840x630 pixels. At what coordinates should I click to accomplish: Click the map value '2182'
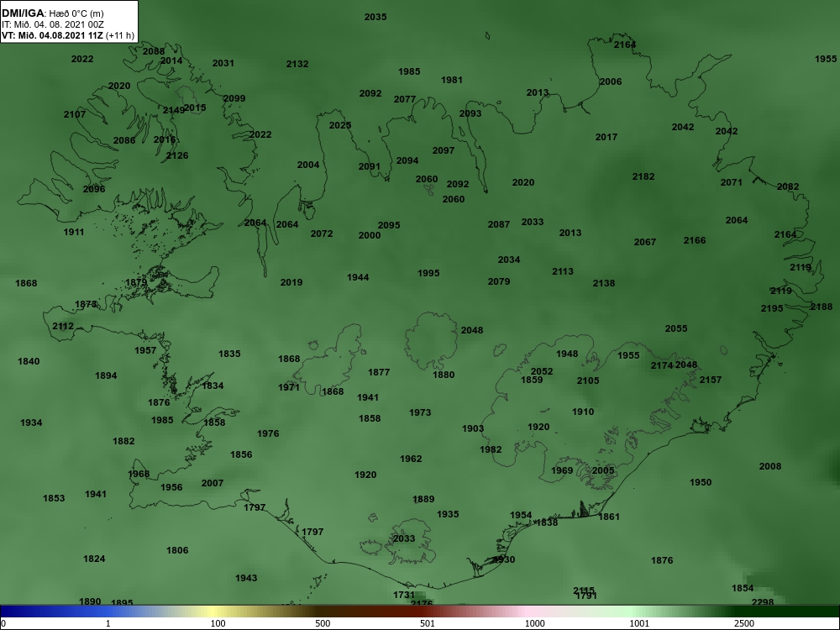click(x=643, y=176)
